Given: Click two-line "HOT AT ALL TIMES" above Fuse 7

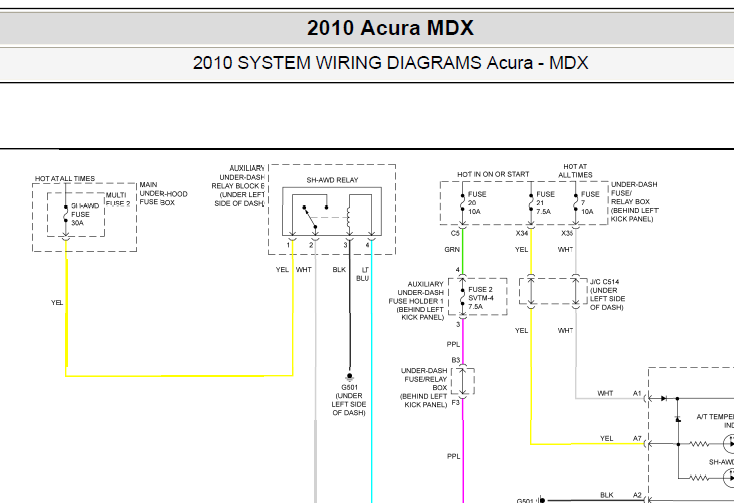Looking at the screenshot, I should [x=575, y=171].
